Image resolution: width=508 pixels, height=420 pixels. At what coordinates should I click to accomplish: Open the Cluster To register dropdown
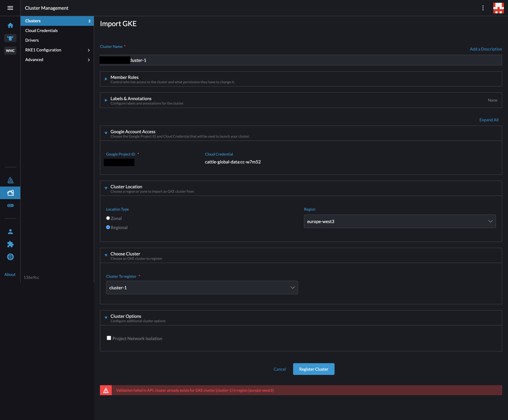tap(202, 287)
